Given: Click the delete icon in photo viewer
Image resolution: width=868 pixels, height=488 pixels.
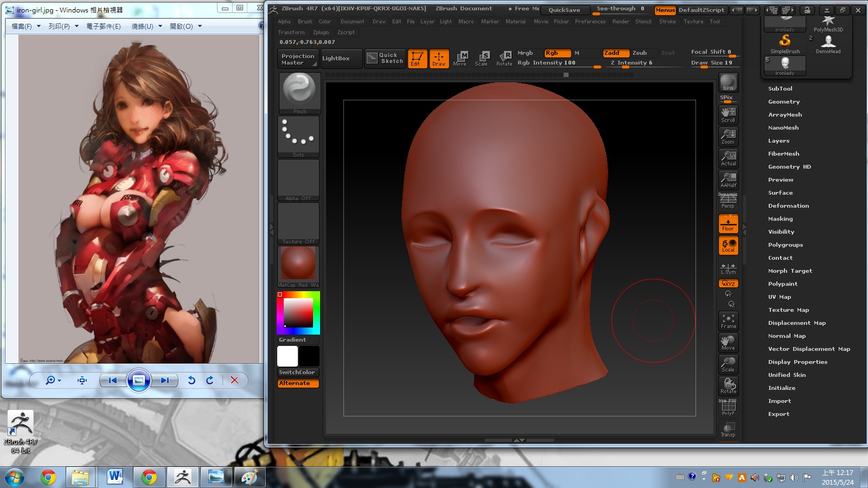Looking at the screenshot, I should pyautogui.click(x=234, y=380).
